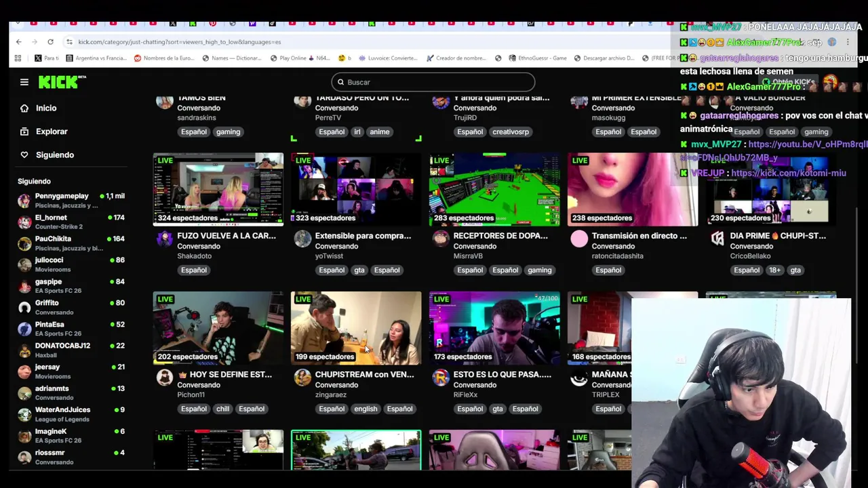This screenshot has width=868, height=488.
Task: Open 'Descargar archivo D' bookmark
Action: click(604, 58)
